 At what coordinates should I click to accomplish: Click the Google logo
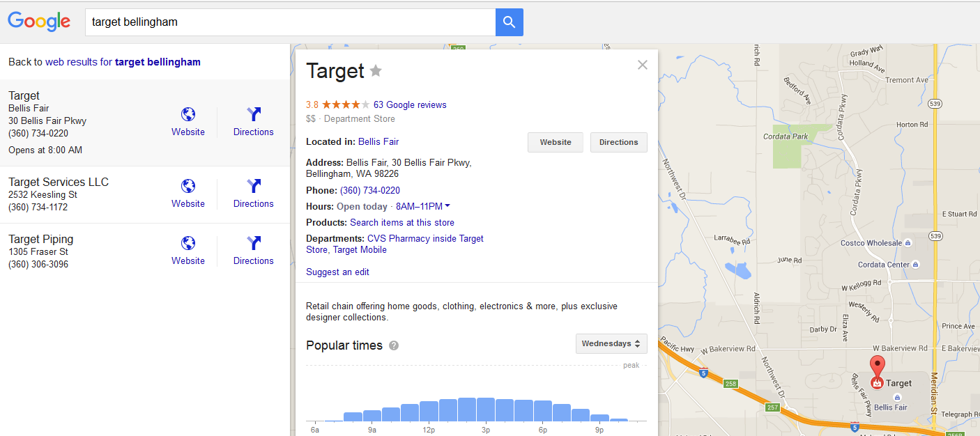coord(39,22)
